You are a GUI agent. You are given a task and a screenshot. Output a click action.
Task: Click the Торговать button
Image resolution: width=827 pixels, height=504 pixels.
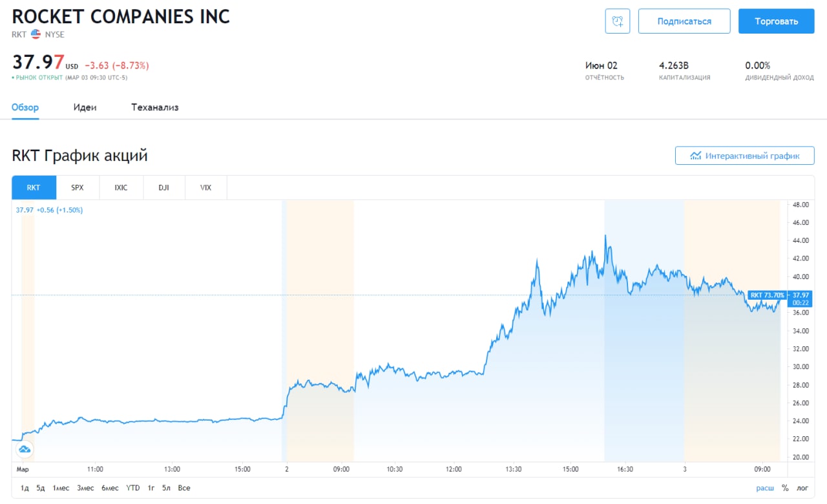click(x=777, y=21)
